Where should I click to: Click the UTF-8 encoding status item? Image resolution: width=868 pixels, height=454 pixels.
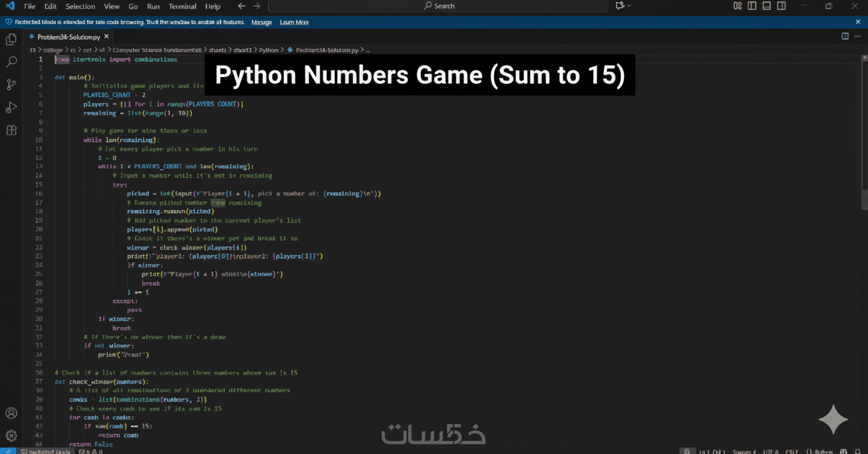(771, 451)
